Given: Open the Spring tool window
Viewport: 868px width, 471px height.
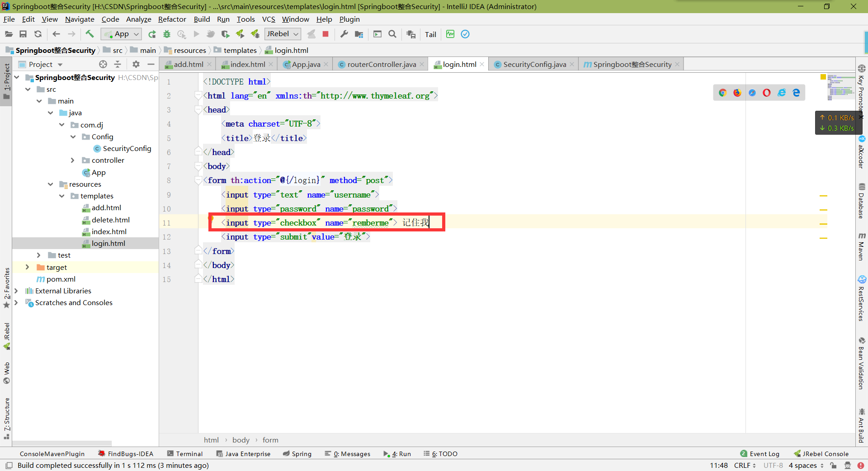Looking at the screenshot, I should [297, 454].
